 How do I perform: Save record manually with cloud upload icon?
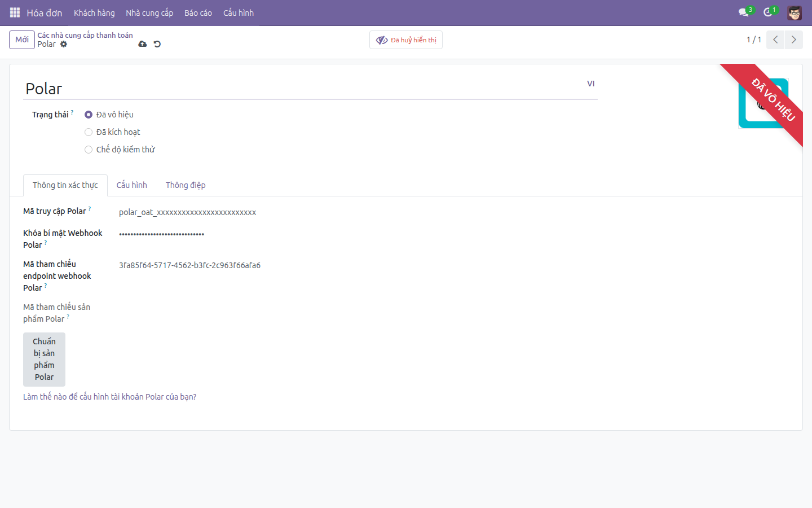(x=143, y=44)
